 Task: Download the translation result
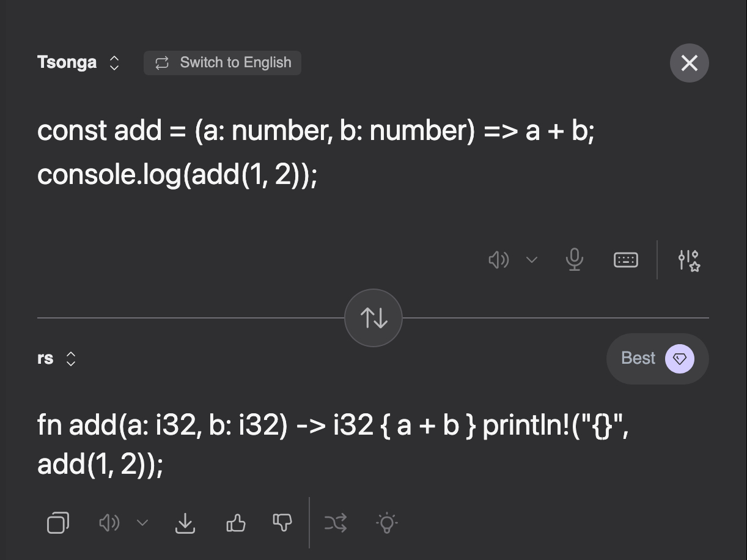point(185,523)
